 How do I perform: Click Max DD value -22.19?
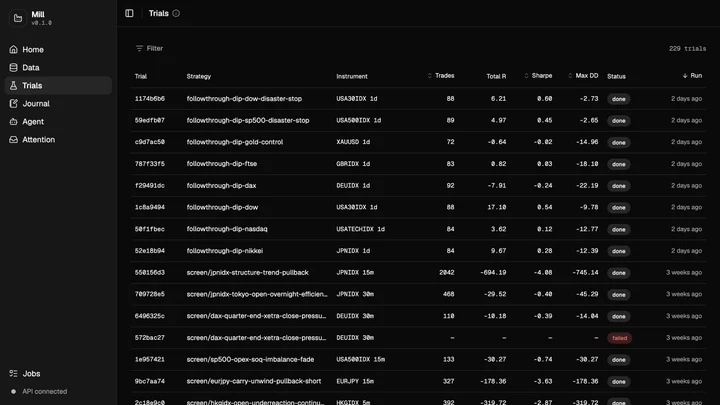pyautogui.click(x=587, y=186)
